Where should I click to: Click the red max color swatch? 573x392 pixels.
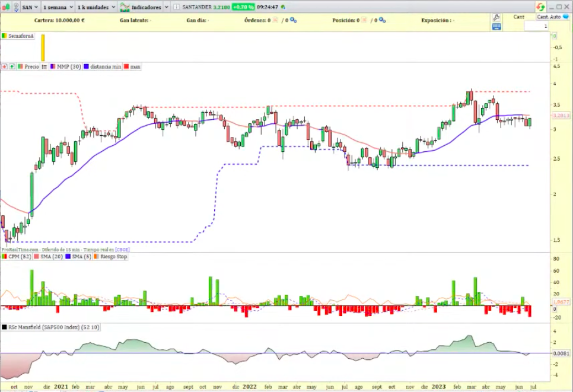click(126, 66)
